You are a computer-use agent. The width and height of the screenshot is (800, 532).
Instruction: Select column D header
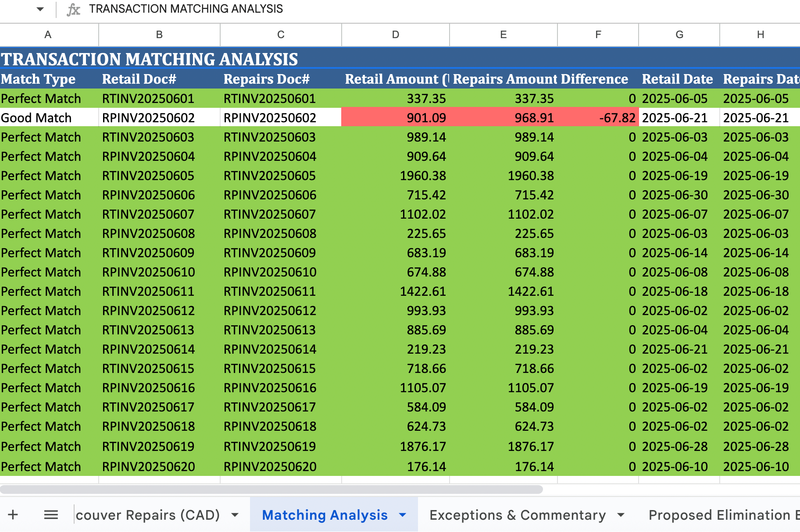click(396, 35)
